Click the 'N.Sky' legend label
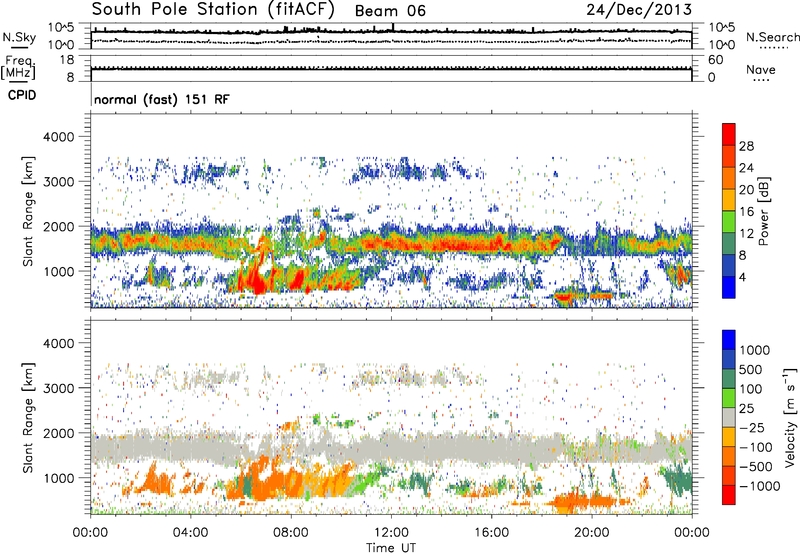Screen dimensions: 800x554 tap(19, 37)
